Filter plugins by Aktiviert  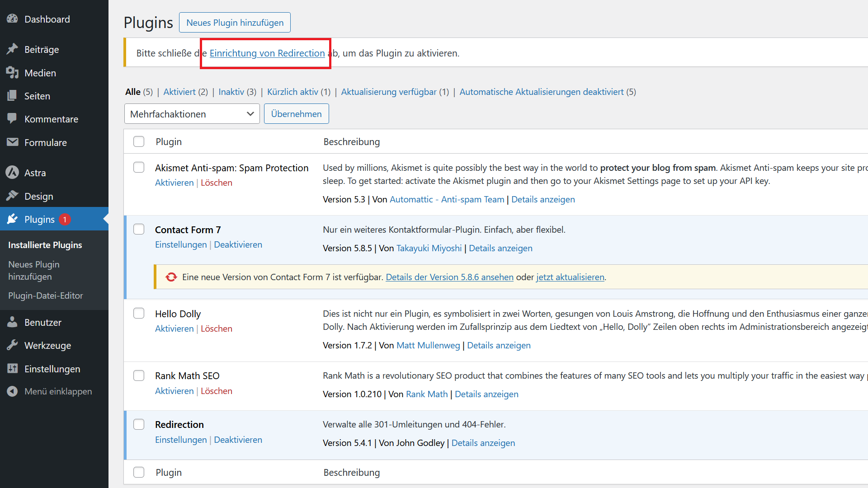(x=179, y=92)
